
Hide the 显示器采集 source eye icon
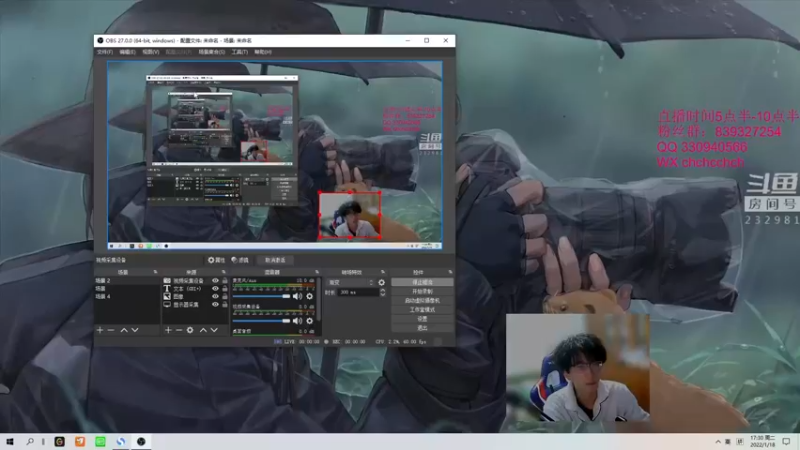215,305
